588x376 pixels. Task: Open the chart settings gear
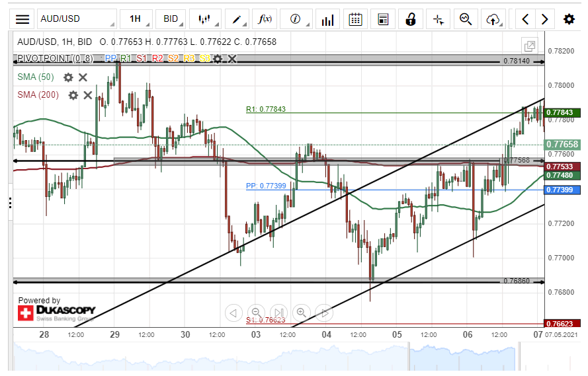click(x=569, y=19)
